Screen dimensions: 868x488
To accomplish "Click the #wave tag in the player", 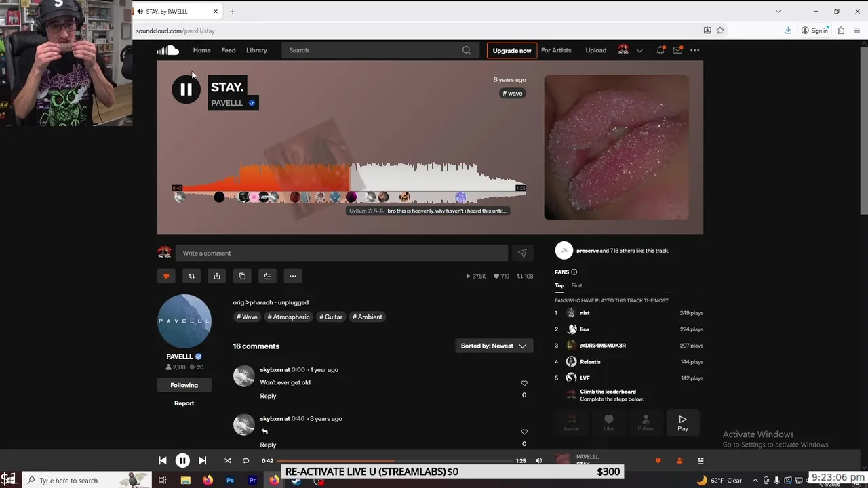I will 513,94.
